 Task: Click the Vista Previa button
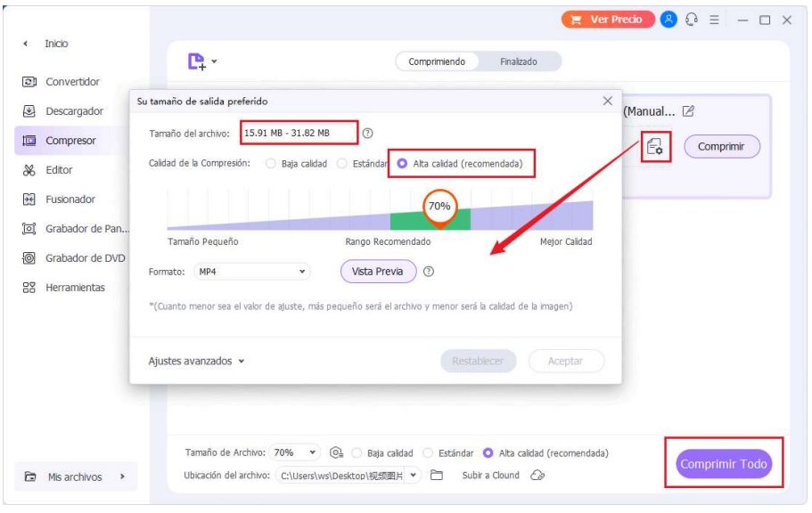tap(378, 272)
